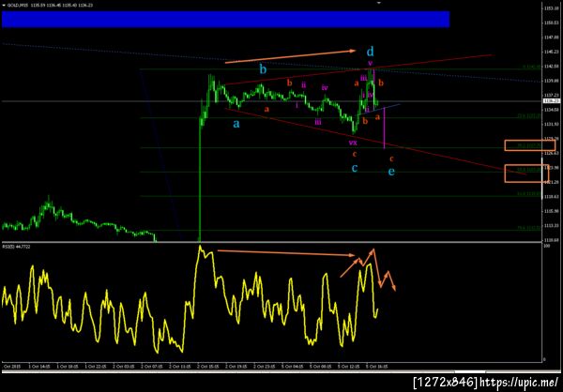Click time axis label 5 Oct 16:15
The image size is (563, 392).
[x=378, y=367]
